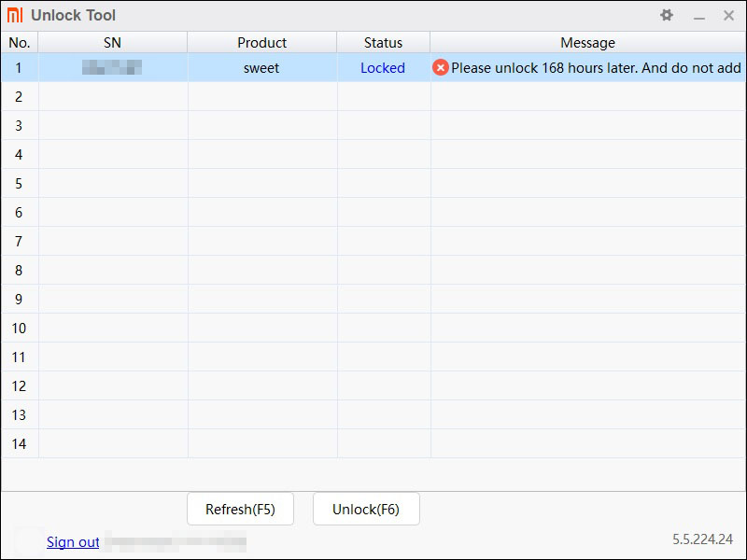
Task: Click the 'Locked' status text
Action: click(x=383, y=67)
